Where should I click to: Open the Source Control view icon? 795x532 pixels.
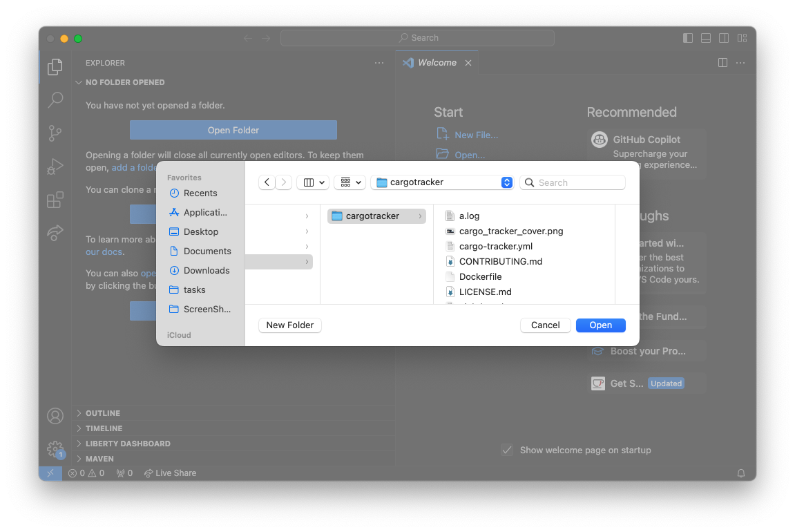click(55, 133)
